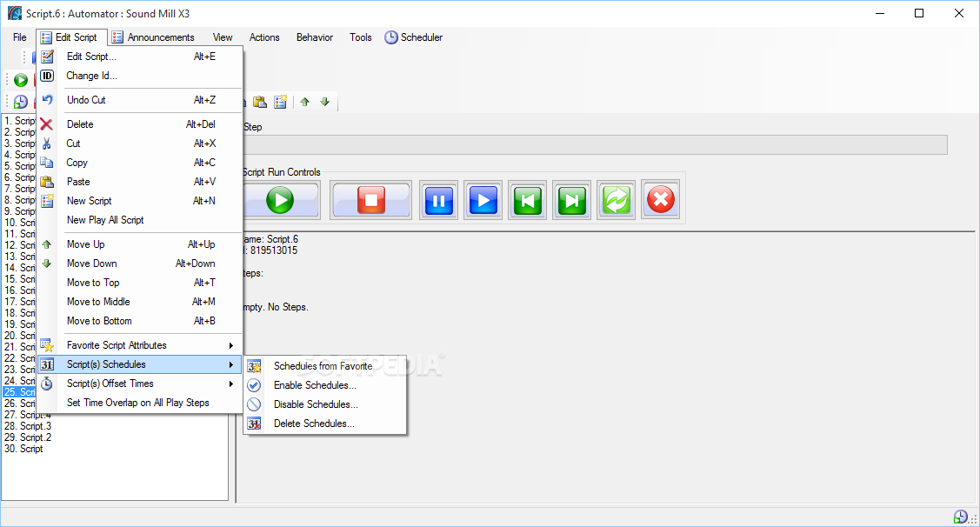Click the red Stop script button
The height and width of the screenshot is (527, 980).
(371, 200)
